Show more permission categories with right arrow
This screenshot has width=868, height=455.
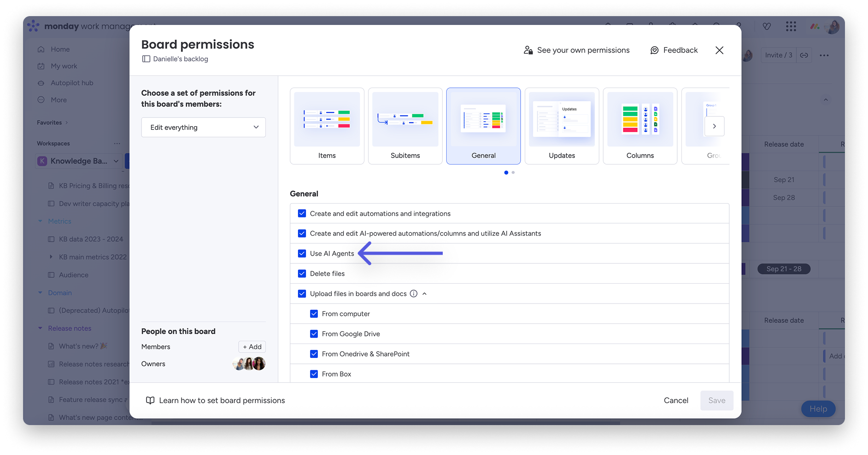coord(714,126)
